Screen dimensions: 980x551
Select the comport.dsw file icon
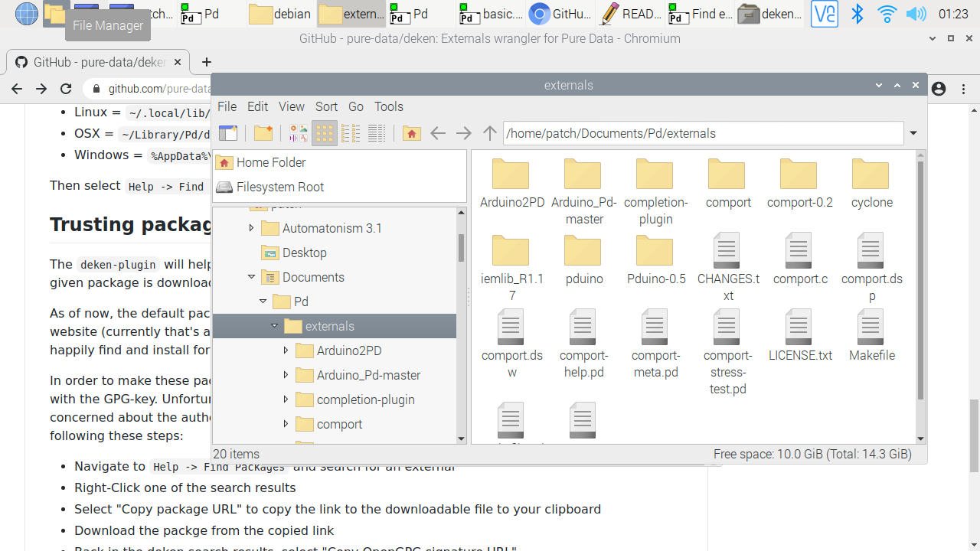[511, 327]
